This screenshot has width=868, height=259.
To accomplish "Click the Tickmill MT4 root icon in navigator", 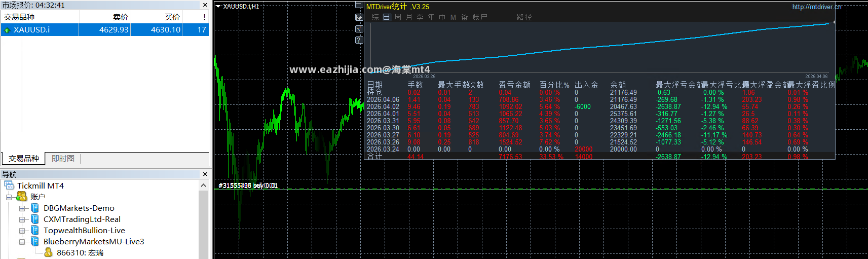I will point(9,186).
